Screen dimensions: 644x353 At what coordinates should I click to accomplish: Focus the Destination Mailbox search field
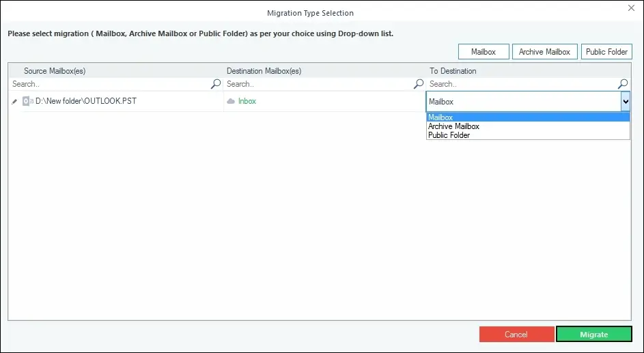[319, 84]
